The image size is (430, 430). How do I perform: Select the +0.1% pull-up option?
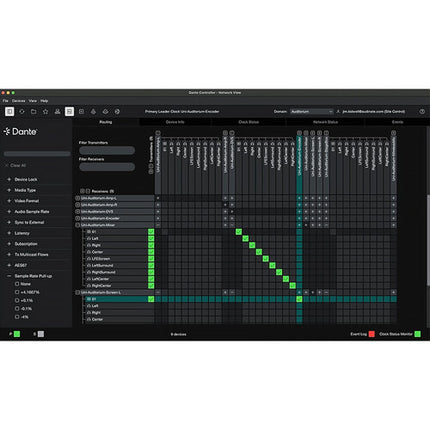[x=17, y=300]
